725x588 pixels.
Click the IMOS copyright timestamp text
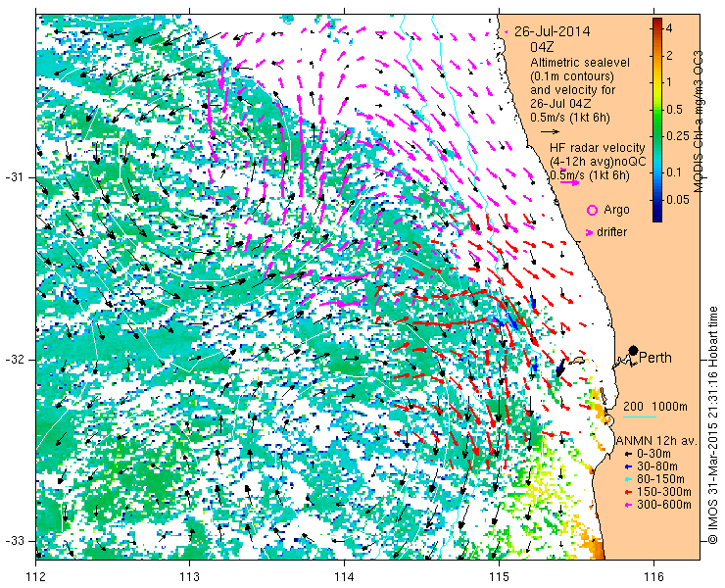[713, 425]
